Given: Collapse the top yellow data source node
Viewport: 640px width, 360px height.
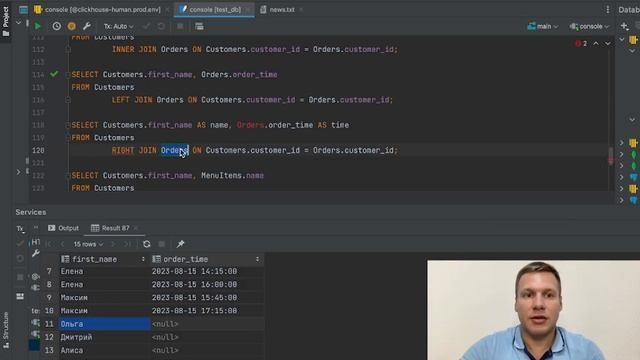Looking at the screenshot, I should pos(622,40).
